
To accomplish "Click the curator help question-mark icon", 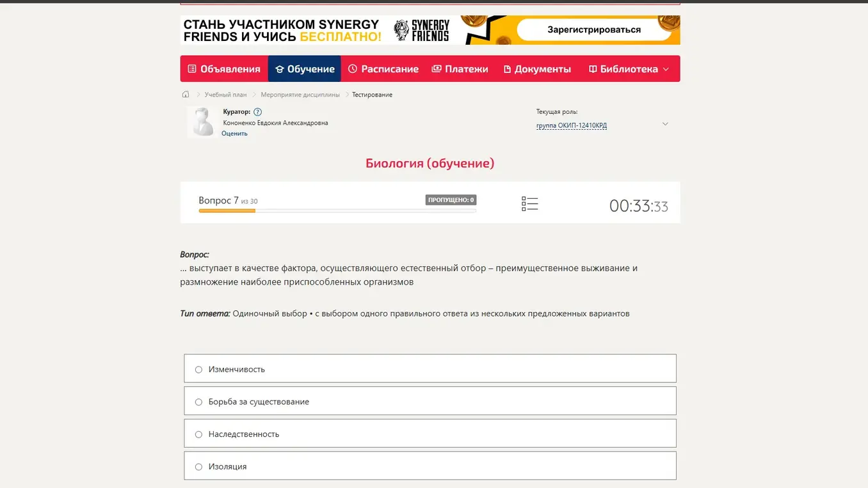I will (257, 112).
